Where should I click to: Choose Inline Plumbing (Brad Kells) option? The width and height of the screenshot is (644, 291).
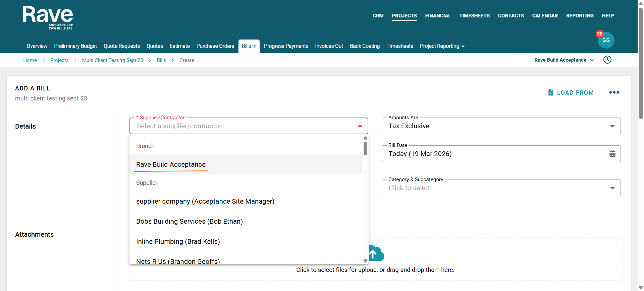click(x=178, y=241)
